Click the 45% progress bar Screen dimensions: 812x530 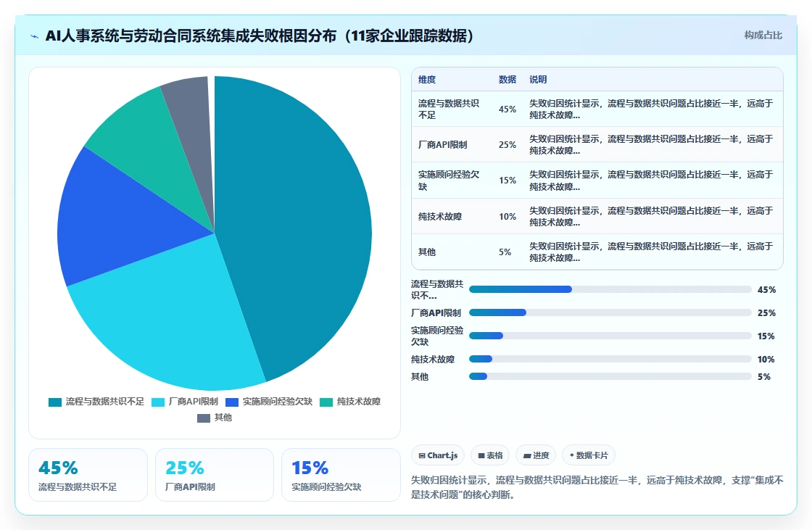(x=610, y=289)
